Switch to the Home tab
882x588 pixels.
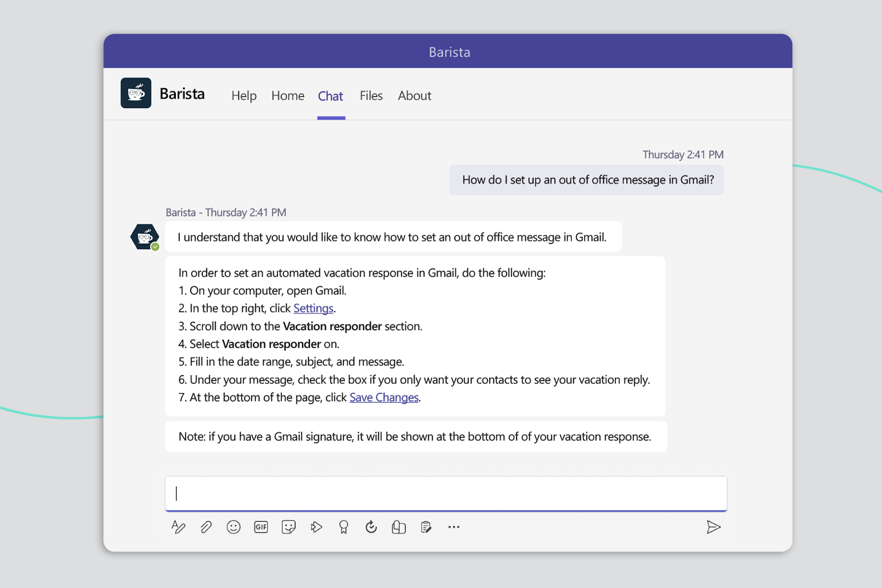pos(288,96)
